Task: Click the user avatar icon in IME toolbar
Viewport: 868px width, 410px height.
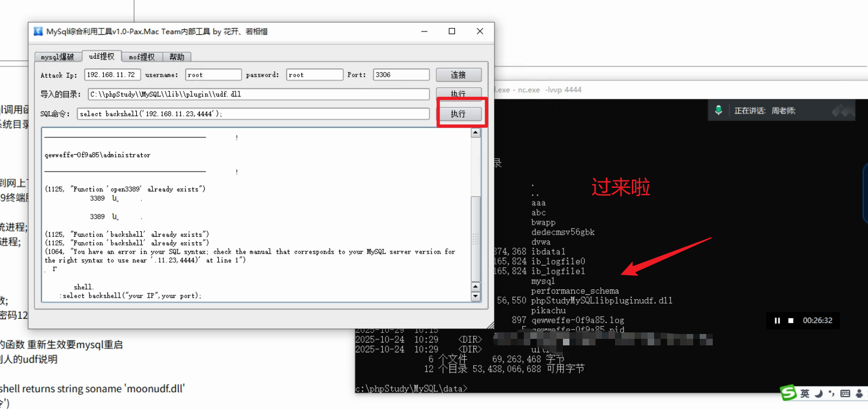Action: coord(859,394)
